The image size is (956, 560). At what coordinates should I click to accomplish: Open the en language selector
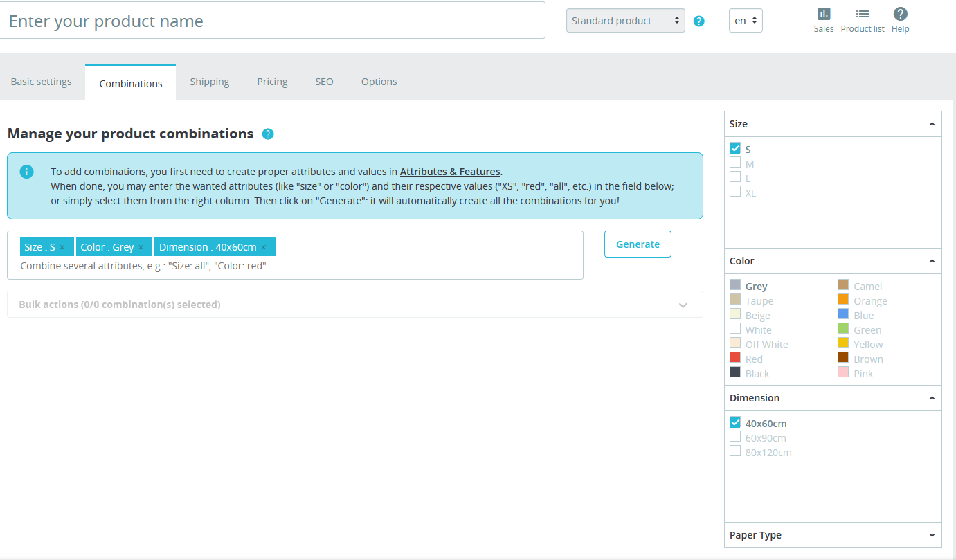746,21
